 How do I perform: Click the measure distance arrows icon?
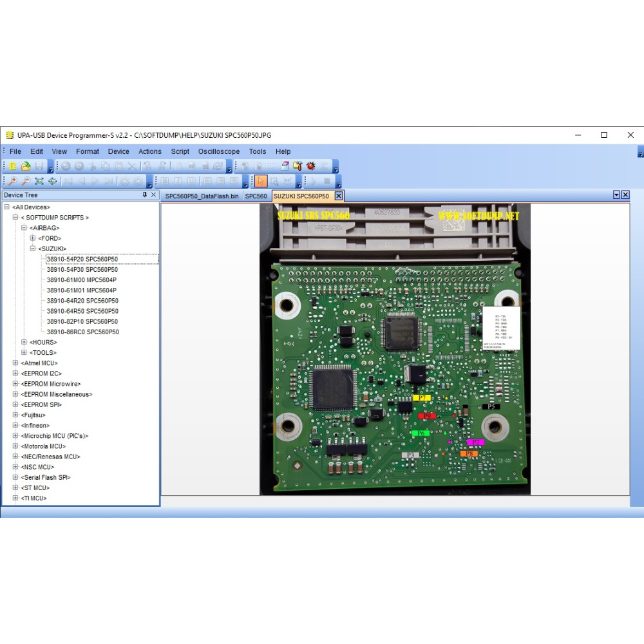(287, 181)
